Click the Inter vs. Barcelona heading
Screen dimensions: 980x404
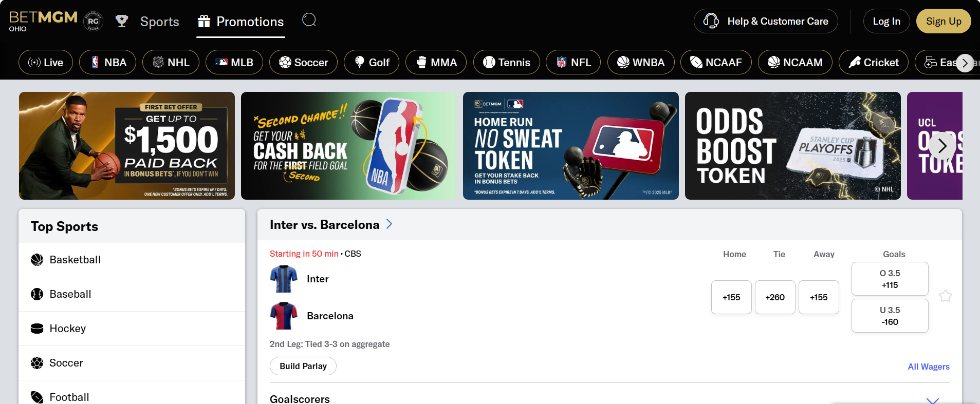pyautogui.click(x=324, y=224)
